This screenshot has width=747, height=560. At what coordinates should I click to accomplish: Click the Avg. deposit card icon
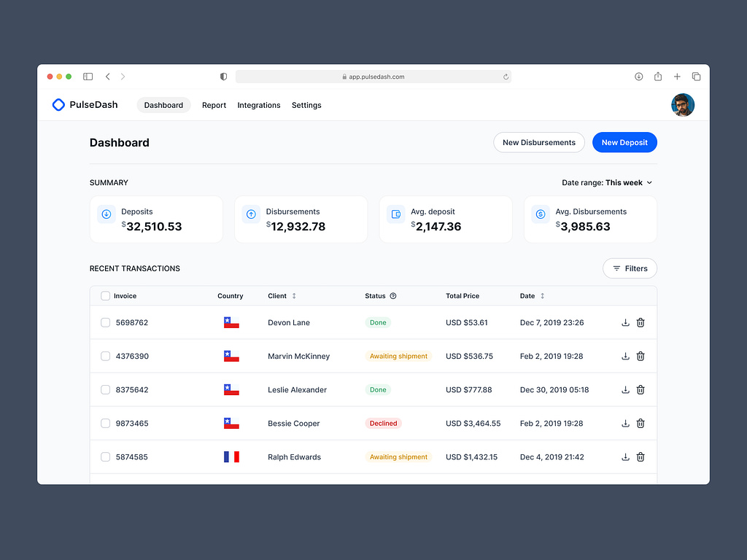[395, 214]
